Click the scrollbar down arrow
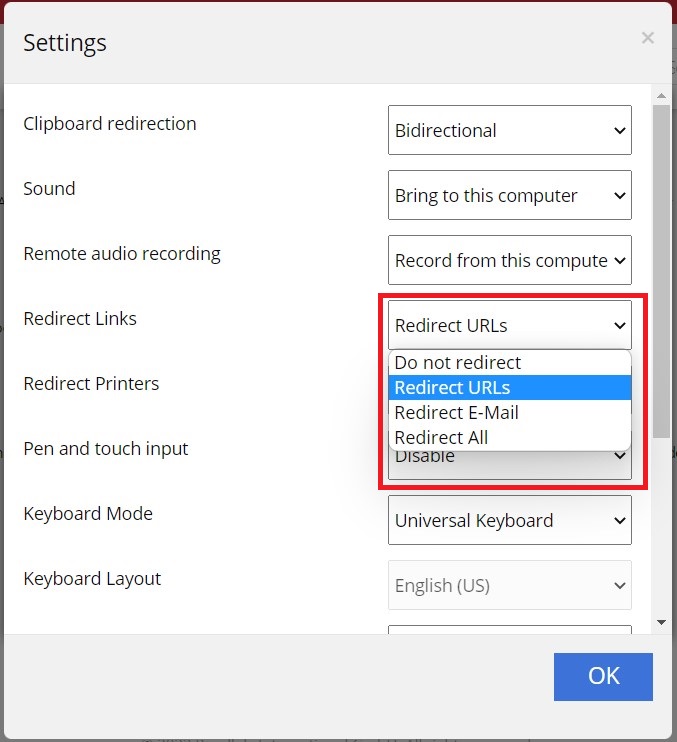Viewport: 677px width, 742px height. [x=661, y=622]
